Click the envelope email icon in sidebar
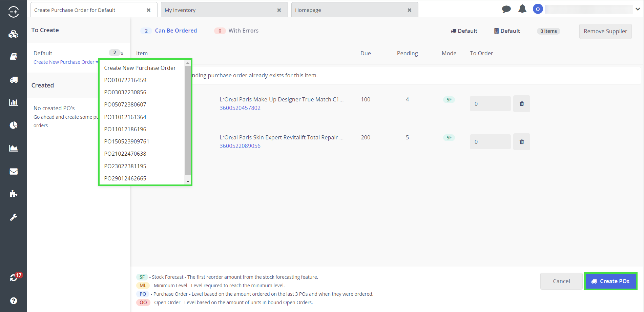 [x=14, y=171]
